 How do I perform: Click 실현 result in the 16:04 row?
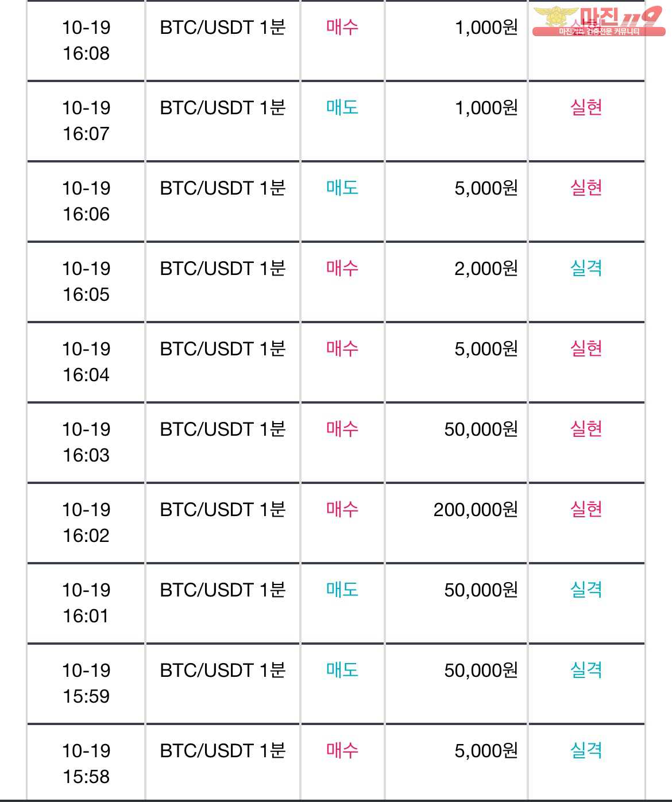pos(586,348)
